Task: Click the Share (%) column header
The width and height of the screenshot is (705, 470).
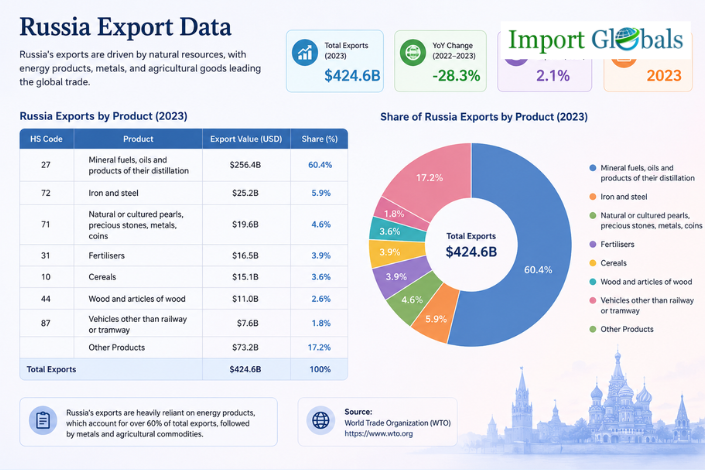Action: tap(319, 139)
